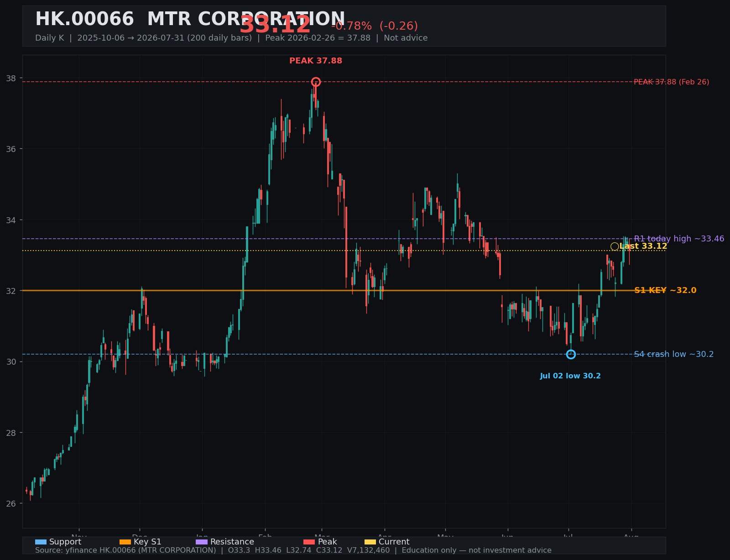Click the yellow circle marker beside Last 33.12

tap(615, 247)
